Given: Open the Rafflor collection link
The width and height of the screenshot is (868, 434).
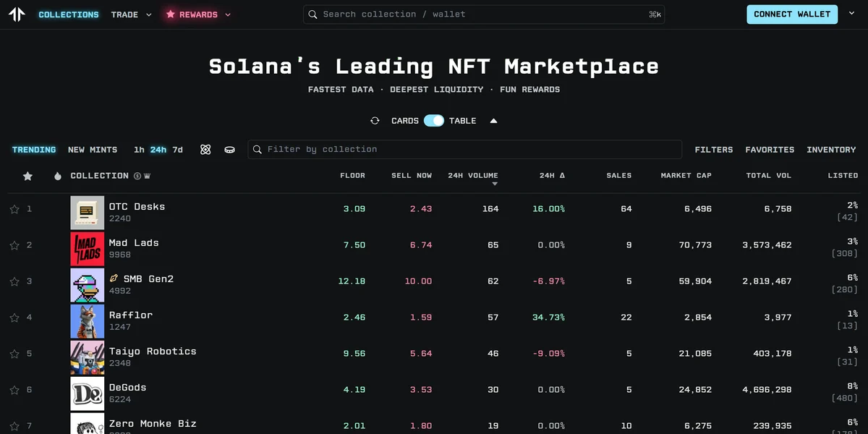Looking at the screenshot, I should [131, 315].
